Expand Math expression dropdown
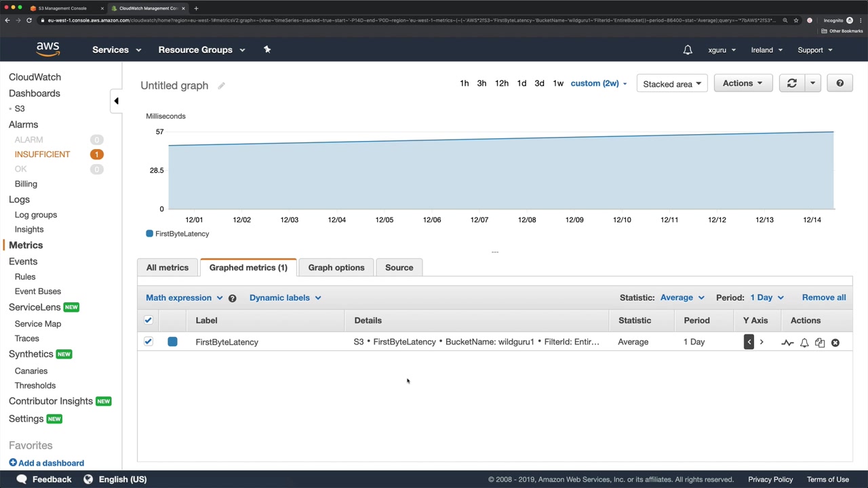The image size is (868, 488). (184, 298)
